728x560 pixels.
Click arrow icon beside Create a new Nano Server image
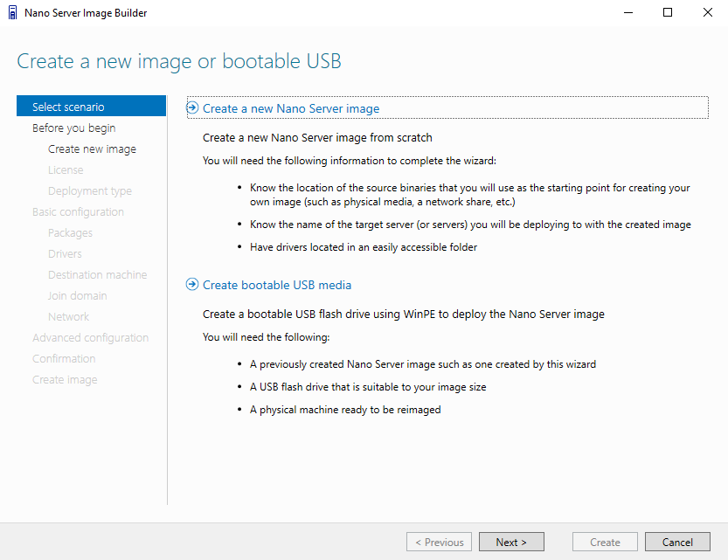(192, 108)
